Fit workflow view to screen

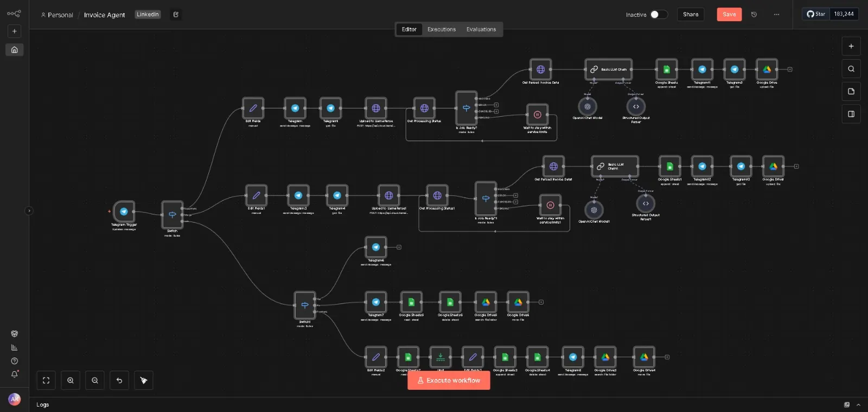tap(46, 381)
